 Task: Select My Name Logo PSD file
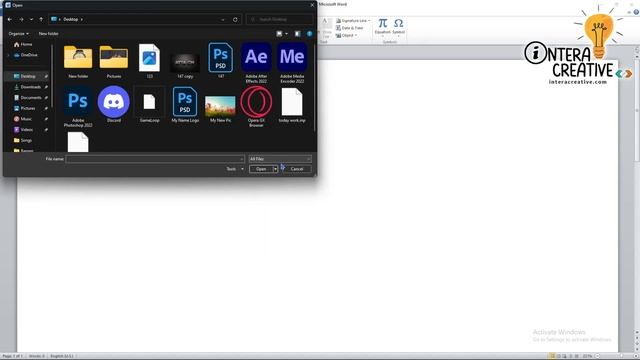pyautogui.click(x=185, y=104)
